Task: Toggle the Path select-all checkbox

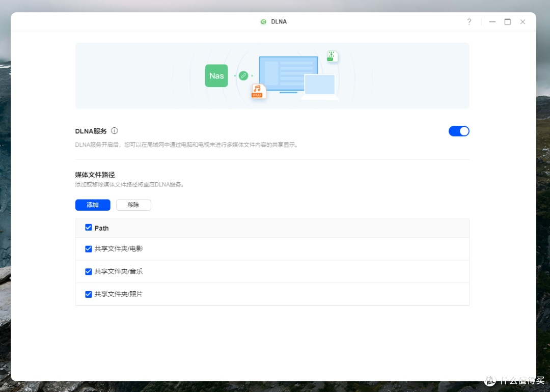Action: (89, 228)
